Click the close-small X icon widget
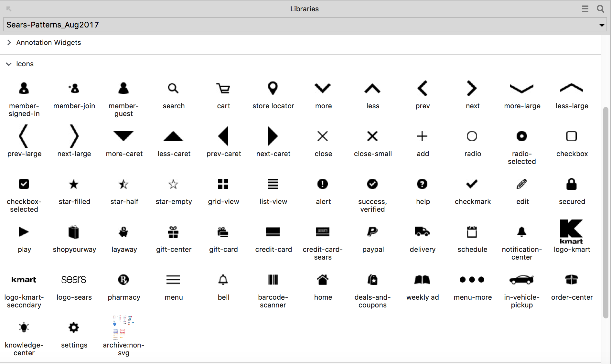Image resolution: width=611 pixels, height=364 pixels. [x=372, y=136]
